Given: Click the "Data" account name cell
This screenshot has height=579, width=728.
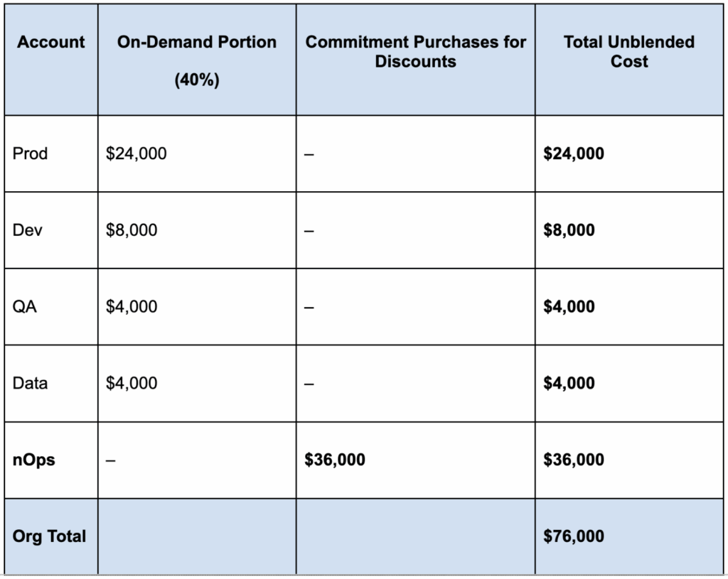Looking at the screenshot, I should coord(31,384).
